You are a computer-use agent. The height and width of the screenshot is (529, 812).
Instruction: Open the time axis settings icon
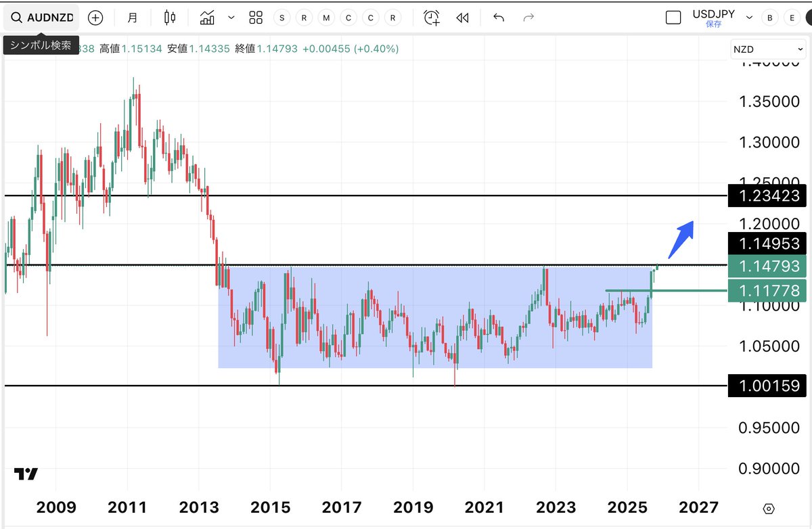tap(768, 509)
